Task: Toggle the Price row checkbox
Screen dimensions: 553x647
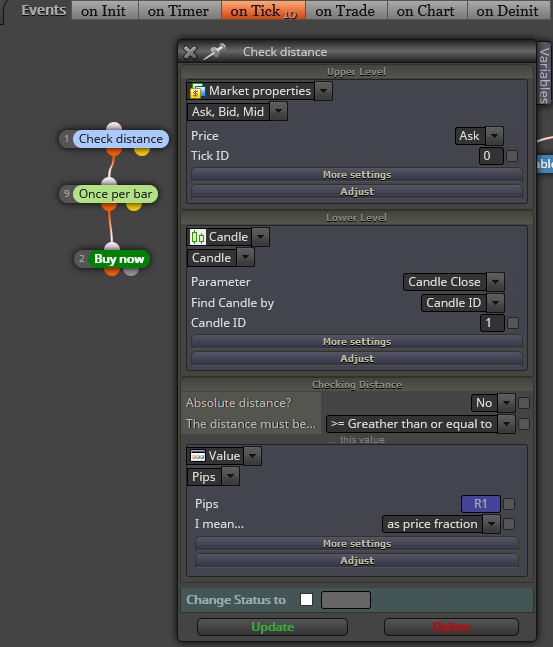Action: 512,136
